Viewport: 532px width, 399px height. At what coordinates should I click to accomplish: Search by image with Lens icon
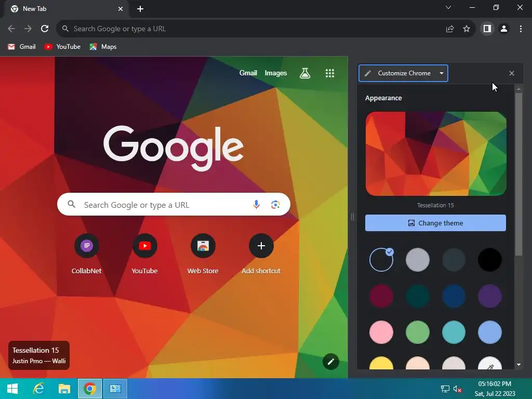[275, 205]
